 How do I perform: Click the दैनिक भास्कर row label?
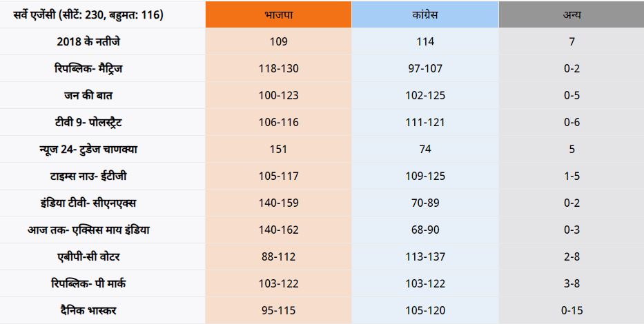point(103,310)
